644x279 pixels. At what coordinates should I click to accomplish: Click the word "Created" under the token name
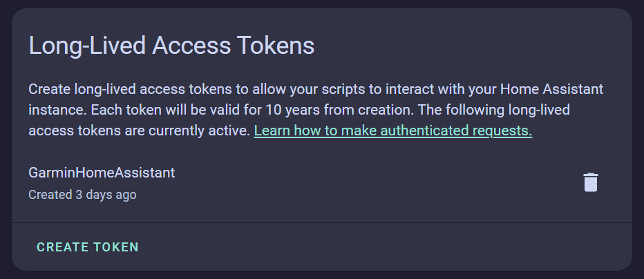coord(50,195)
